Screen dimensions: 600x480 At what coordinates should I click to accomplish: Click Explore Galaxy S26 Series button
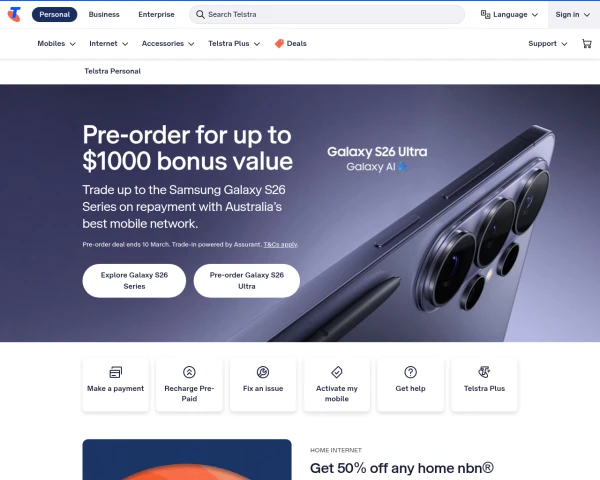pos(134,281)
